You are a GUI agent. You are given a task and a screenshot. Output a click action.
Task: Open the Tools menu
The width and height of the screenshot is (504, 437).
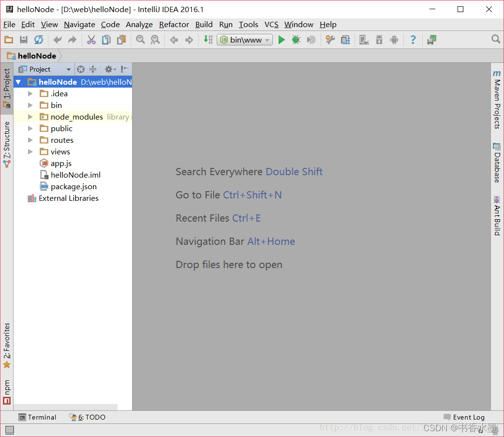(249, 24)
